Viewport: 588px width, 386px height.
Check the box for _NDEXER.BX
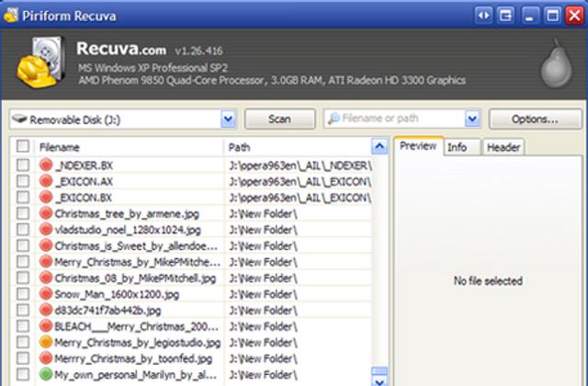[23, 165]
